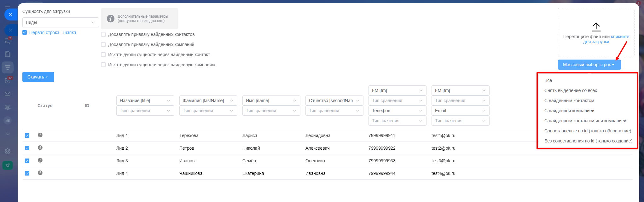
Task: Open the presentation board icon in the sidebar
Action: coord(8,107)
